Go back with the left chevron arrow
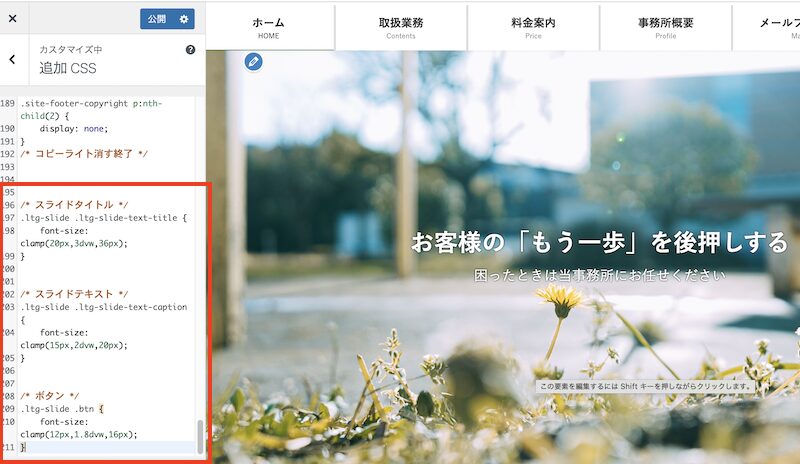 tap(12, 60)
